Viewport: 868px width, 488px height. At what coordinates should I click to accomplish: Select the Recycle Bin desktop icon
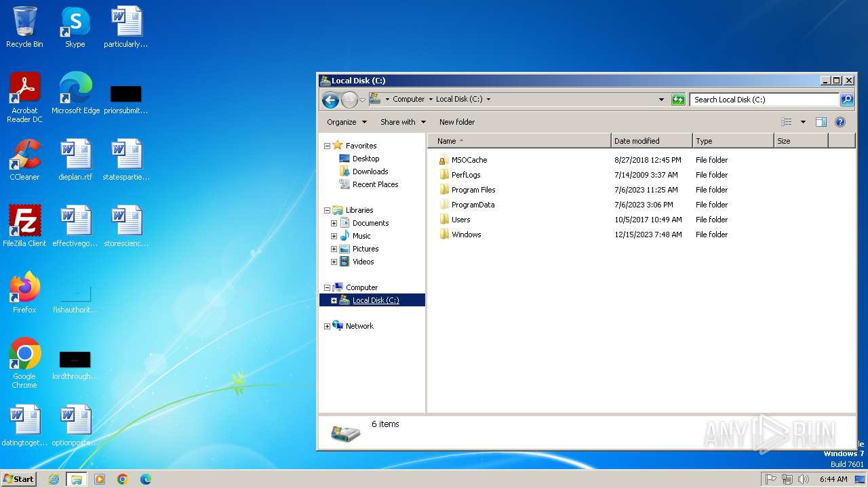[24, 27]
